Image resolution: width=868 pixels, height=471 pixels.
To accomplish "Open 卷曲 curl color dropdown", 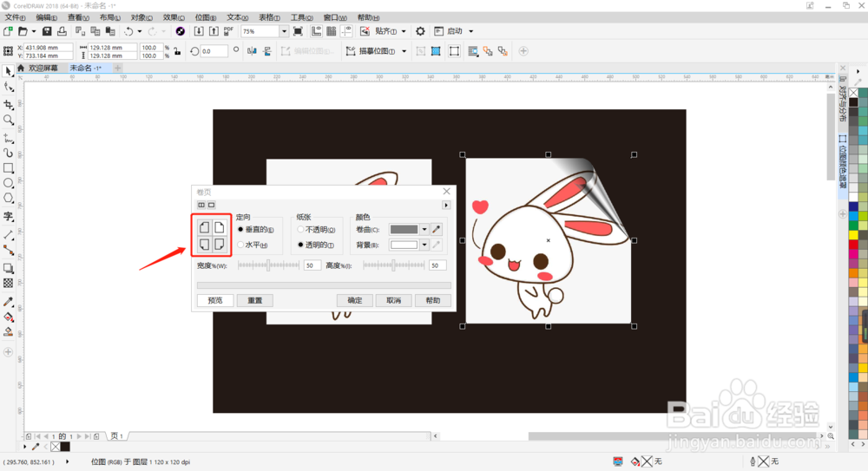I will point(424,229).
